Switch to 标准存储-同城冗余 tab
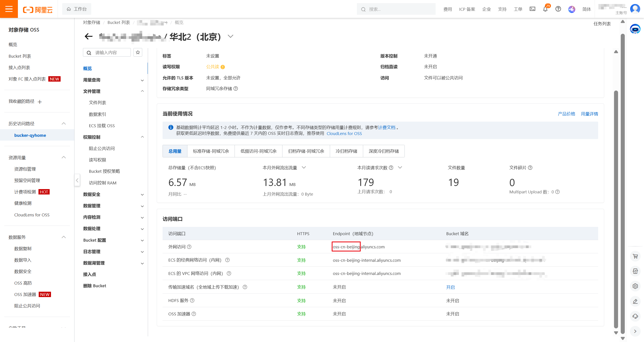The image size is (644, 342). pyautogui.click(x=211, y=151)
